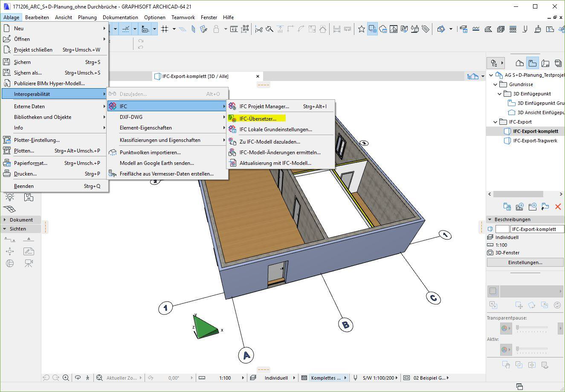
Task: Toggle the highlighted trace reference toolbar button
Action: pos(372,29)
